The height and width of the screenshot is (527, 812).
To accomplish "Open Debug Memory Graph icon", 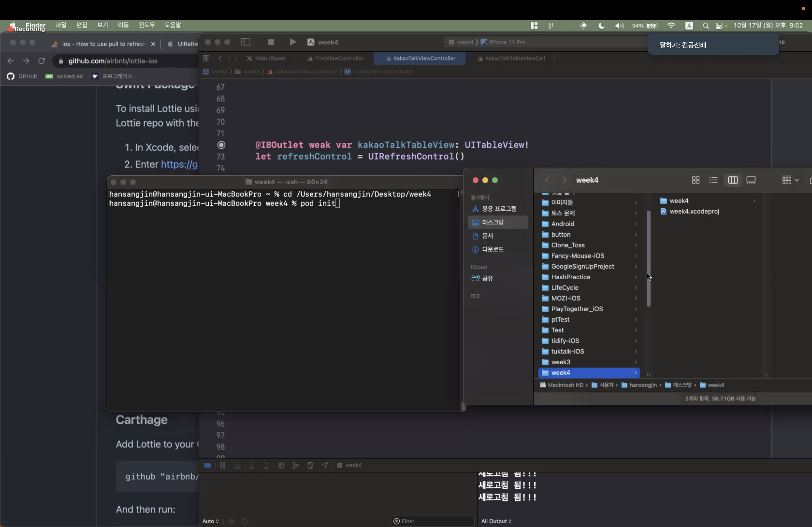I will [295, 465].
